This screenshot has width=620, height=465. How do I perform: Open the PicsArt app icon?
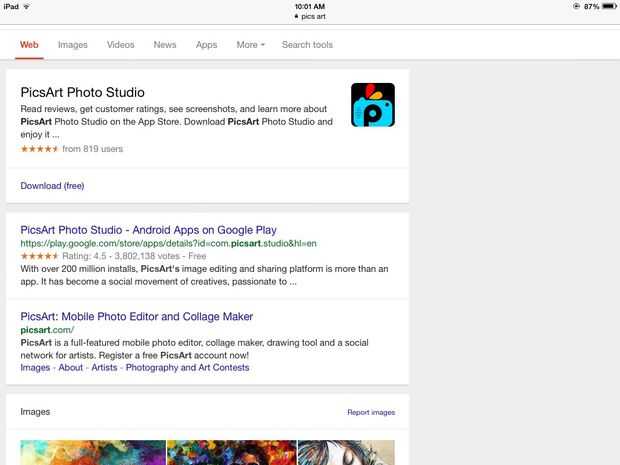pos(372,105)
